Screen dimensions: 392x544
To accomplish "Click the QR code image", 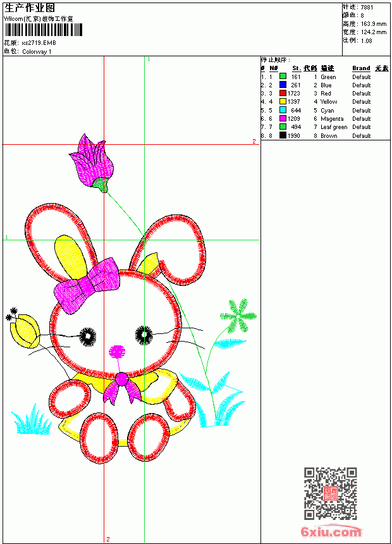I will click(331, 493).
